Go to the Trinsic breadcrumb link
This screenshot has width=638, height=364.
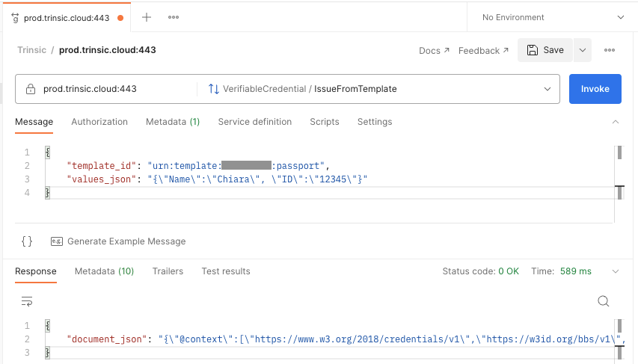(x=31, y=50)
